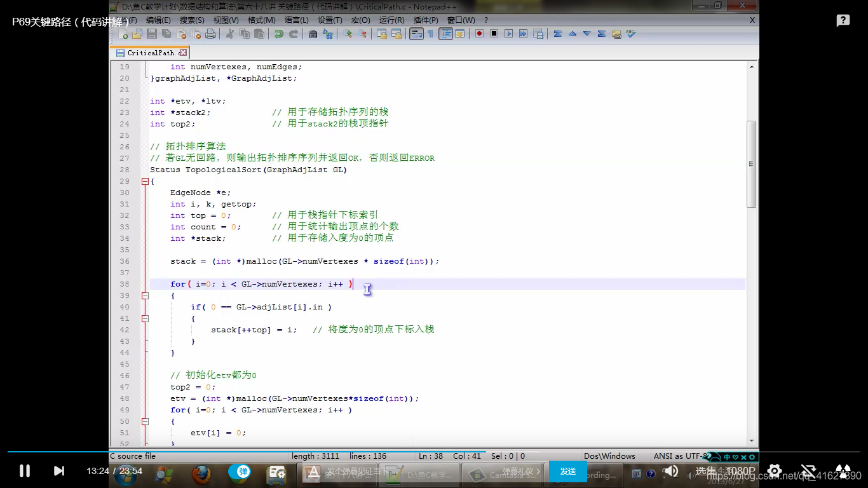The image size is (868, 488).
Task: Click 'Dos\Windows' in the status bar
Action: click(610, 456)
